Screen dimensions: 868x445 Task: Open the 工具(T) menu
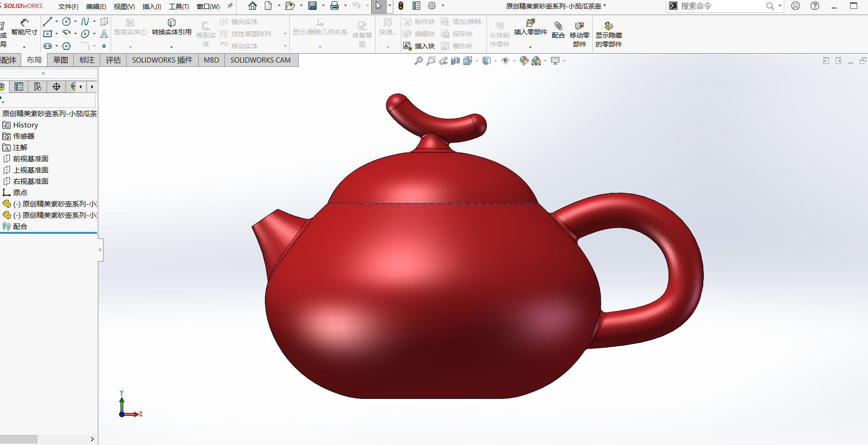(179, 6)
